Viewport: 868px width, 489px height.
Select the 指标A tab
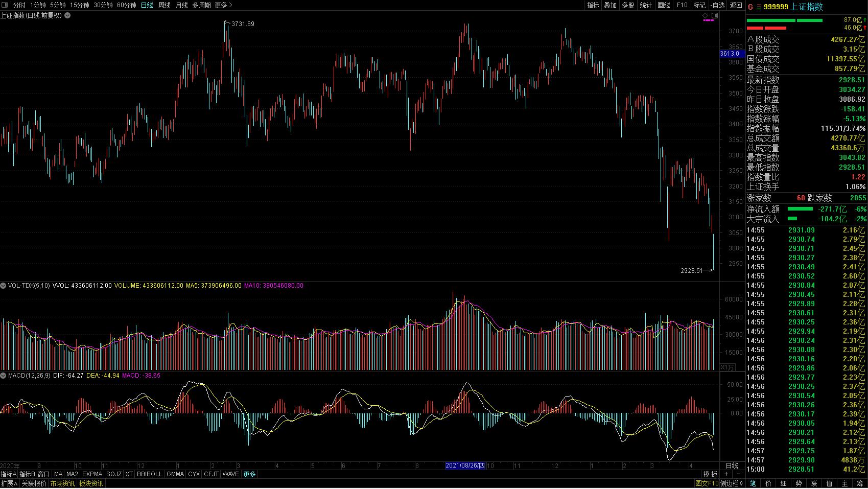point(9,474)
